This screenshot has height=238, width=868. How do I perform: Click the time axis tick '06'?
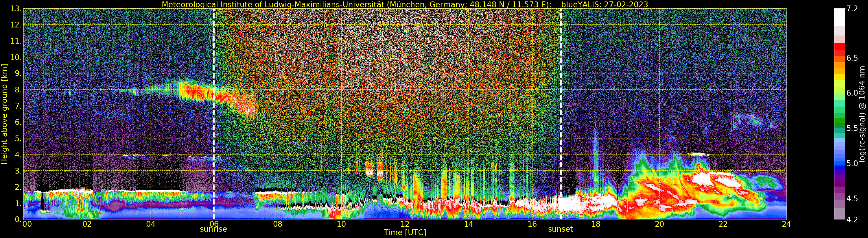[x=214, y=224]
